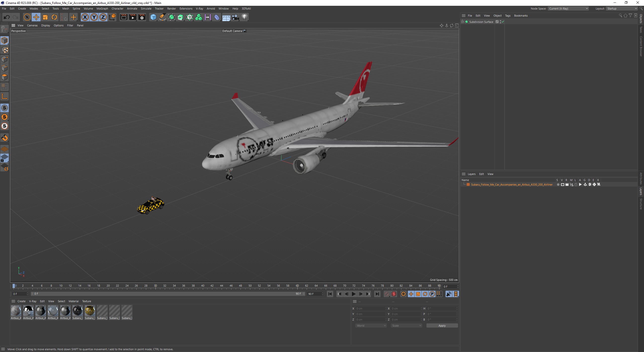Switch to Texture mode checker cube icon

(x=5, y=50)
